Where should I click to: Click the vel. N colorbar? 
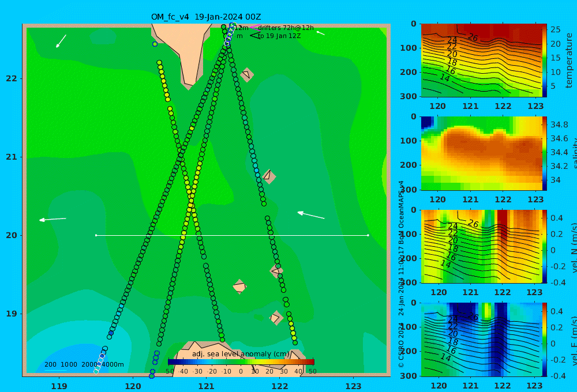[545, 246]
